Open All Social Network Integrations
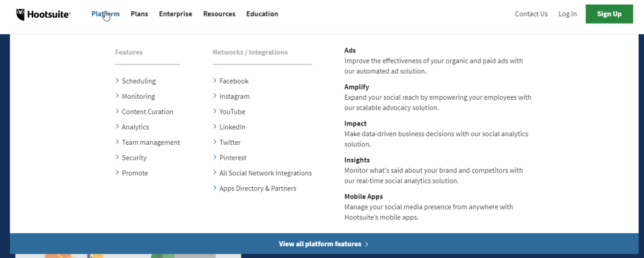This screenshot has height=258, width=644. tap(265, 173)
